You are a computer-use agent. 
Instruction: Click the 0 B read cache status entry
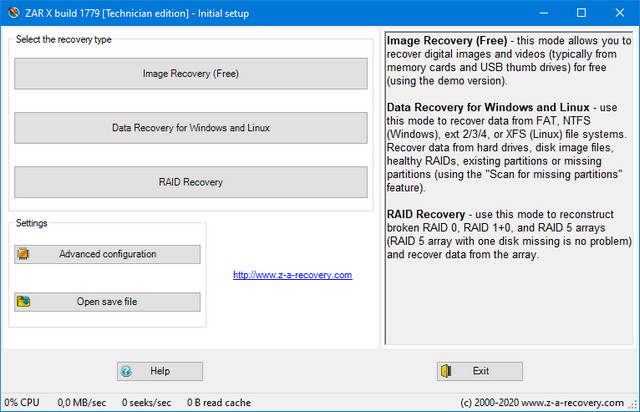tap(219, 403)
